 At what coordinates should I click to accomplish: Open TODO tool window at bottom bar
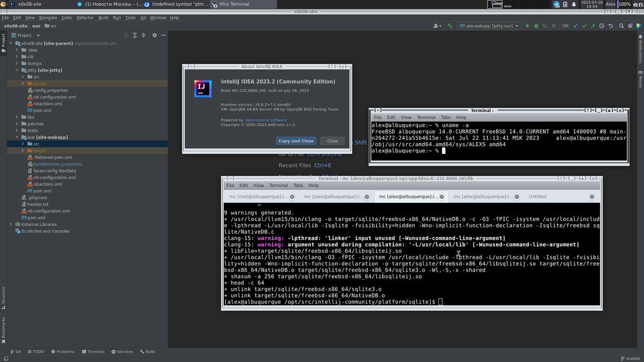pos(35,351)
